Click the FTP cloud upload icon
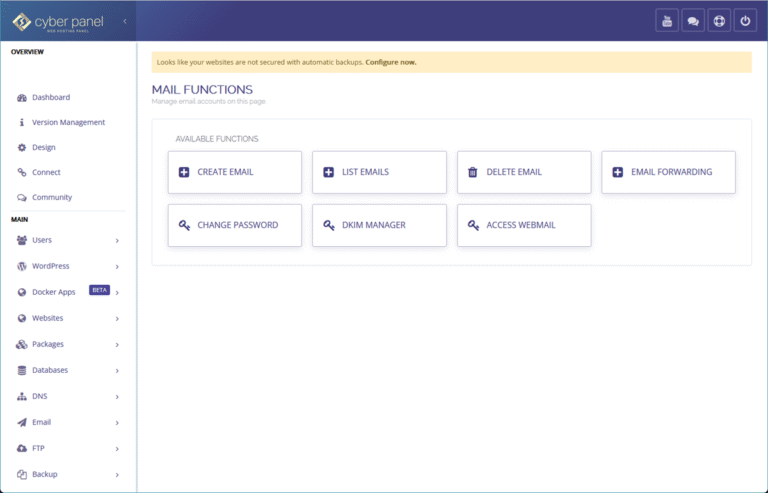The height and width of the screenshot is (493, 768). click(x=22, y=448)
